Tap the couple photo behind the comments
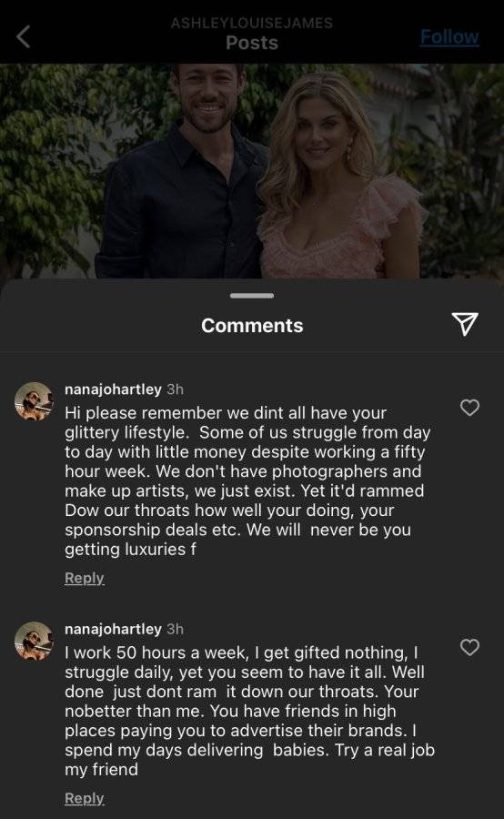Screen dimensions: 504x819 pos(252,171)
